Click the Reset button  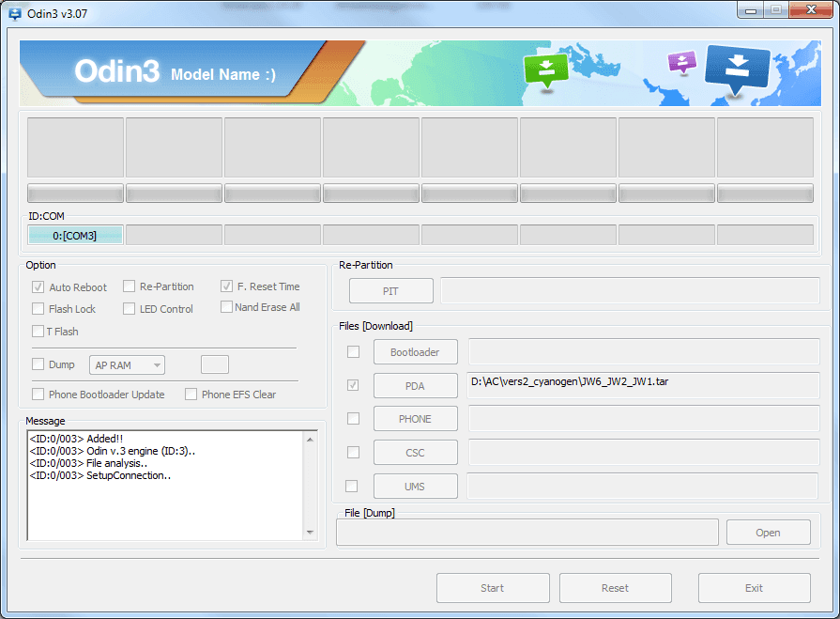(616, 588)
